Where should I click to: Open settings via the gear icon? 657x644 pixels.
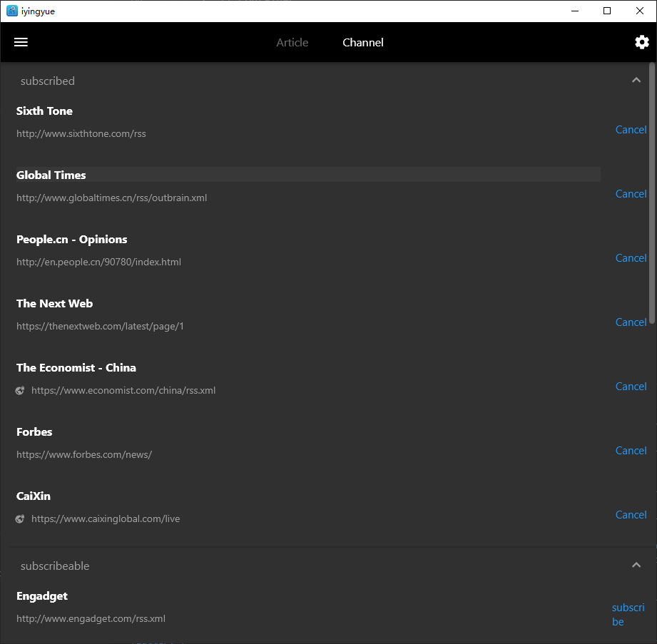tap(641, 42)
